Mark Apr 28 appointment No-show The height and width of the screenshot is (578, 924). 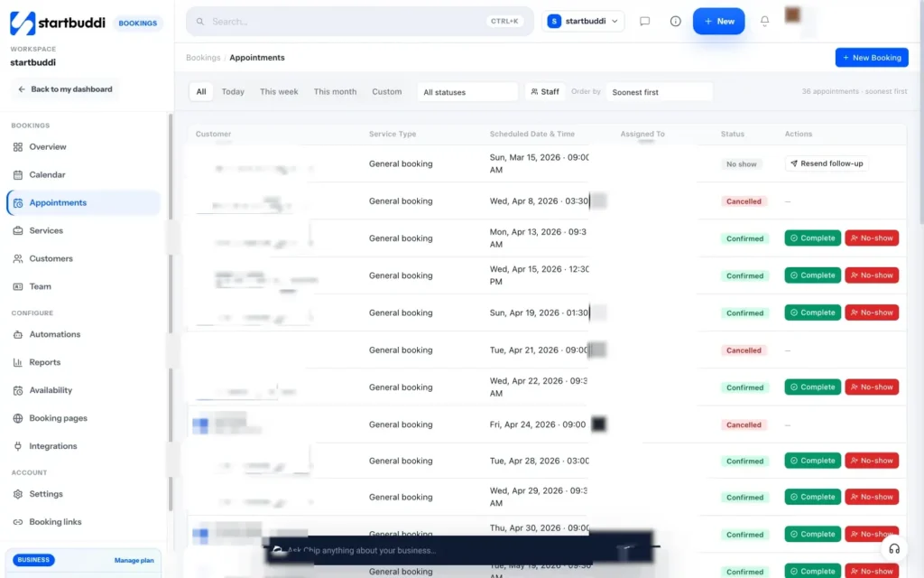[872, 461]
